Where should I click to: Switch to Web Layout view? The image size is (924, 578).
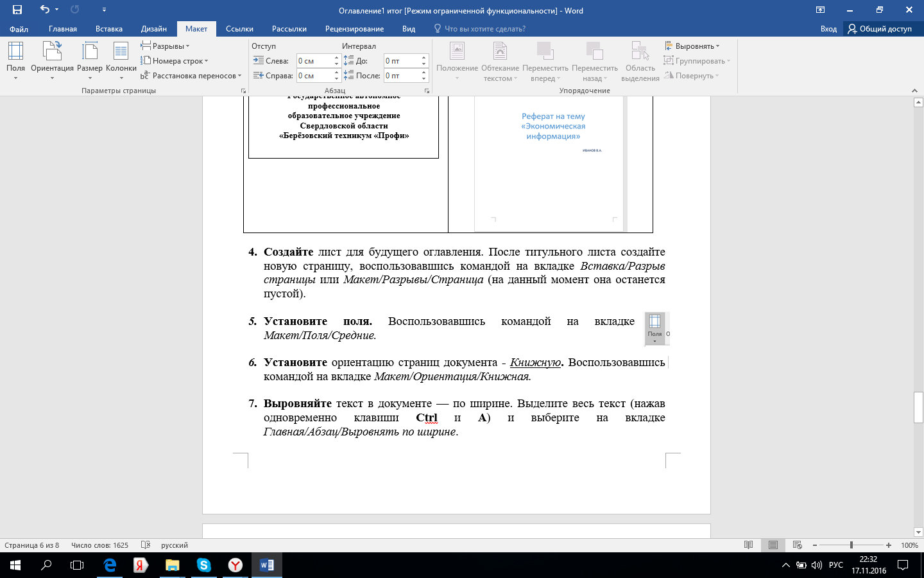click(x=798, y=545)
